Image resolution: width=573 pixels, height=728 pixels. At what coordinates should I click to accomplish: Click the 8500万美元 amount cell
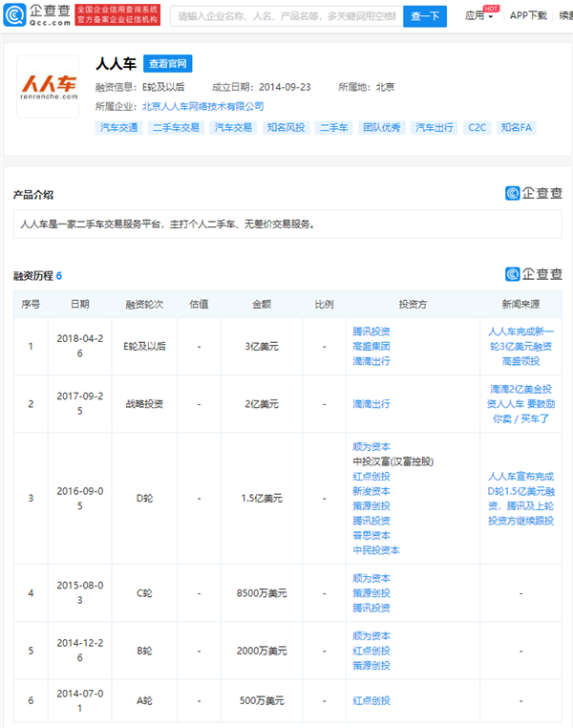[x=262, y=593]
